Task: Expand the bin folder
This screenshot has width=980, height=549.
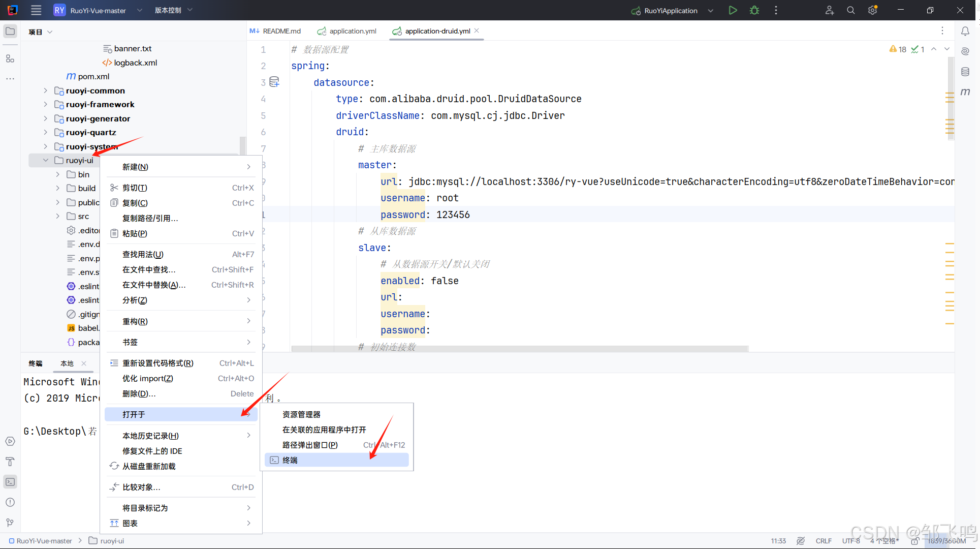Action: click(x=57, y=174)
